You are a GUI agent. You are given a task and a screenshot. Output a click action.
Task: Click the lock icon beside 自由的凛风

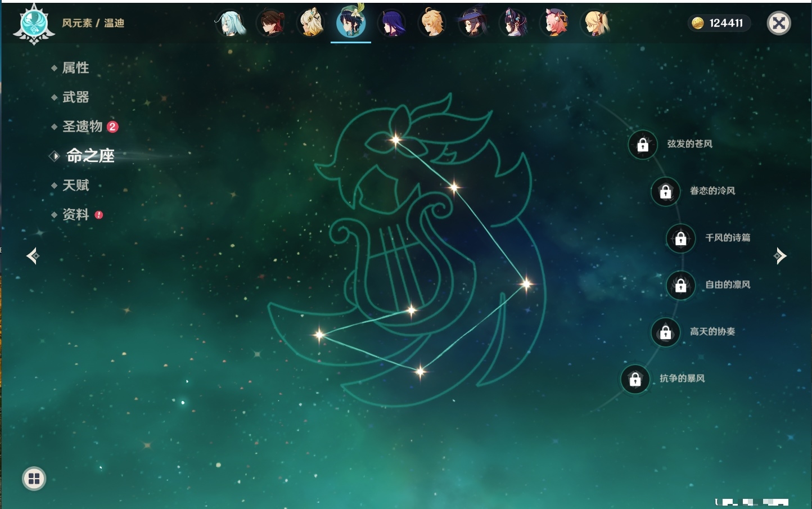tap(681, 286)
